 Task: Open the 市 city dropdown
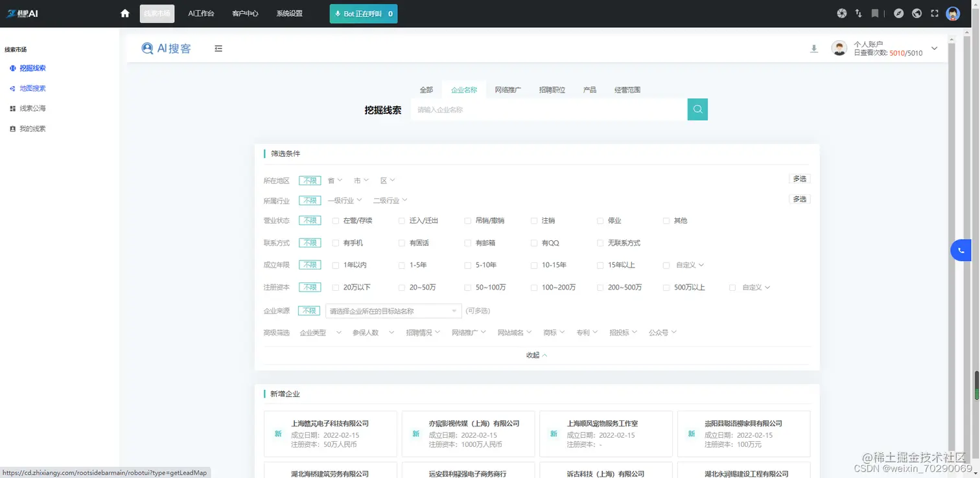361,181
